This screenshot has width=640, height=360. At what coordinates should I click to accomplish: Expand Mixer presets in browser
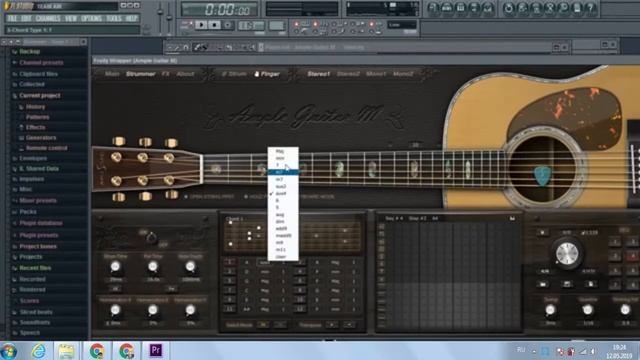(x=38, y=201)
